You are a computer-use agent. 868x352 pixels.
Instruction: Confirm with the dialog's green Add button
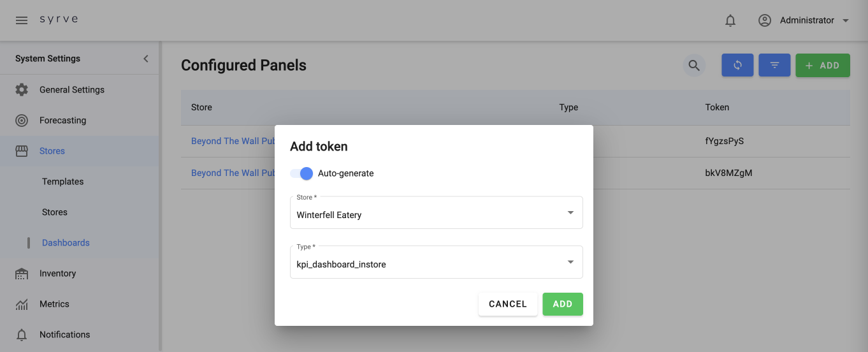562,304
